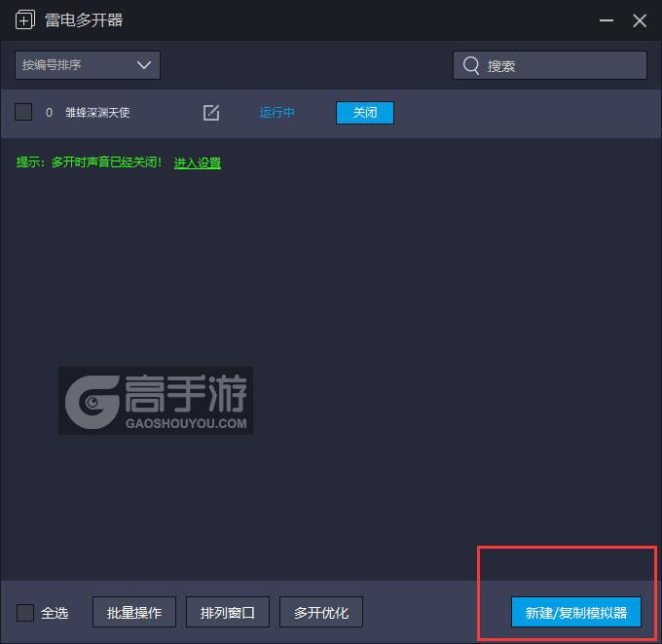Close the 雷电多开器 window
This screenshot has height=644, width=662.
(640, 20)
